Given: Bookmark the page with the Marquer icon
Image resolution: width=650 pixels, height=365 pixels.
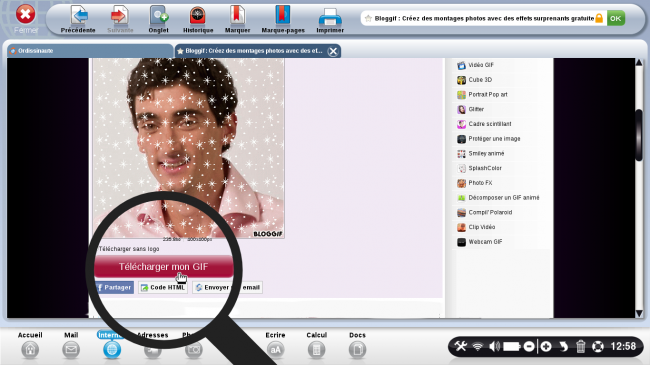Looking at the screenshot, I should (x=237, y=15).
